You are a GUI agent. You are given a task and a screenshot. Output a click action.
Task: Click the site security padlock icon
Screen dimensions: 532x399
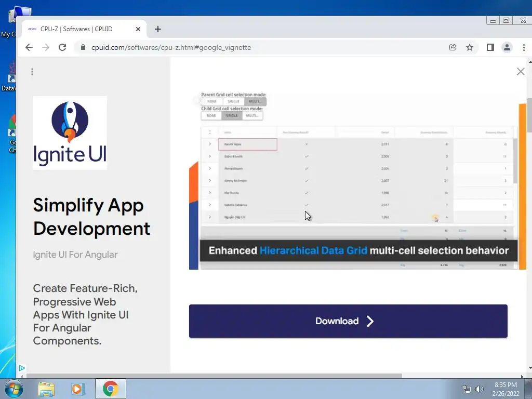click(x=83, y=47)
